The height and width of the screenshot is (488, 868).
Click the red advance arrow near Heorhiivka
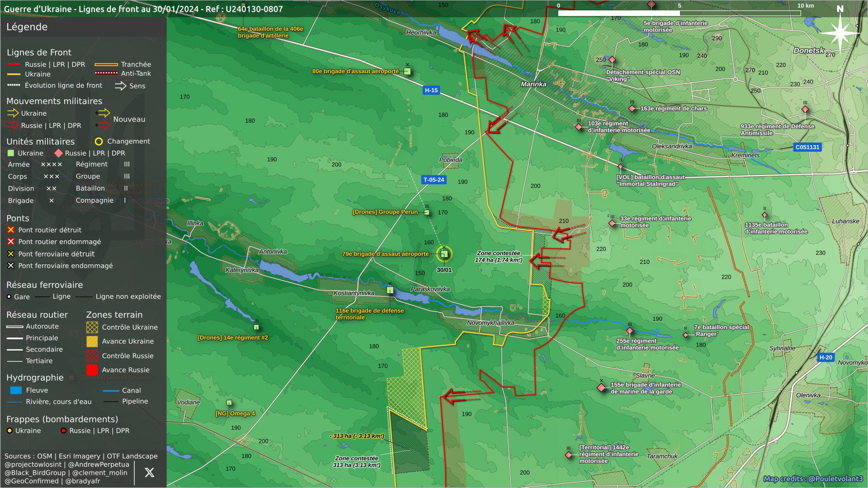click(478, 37)
